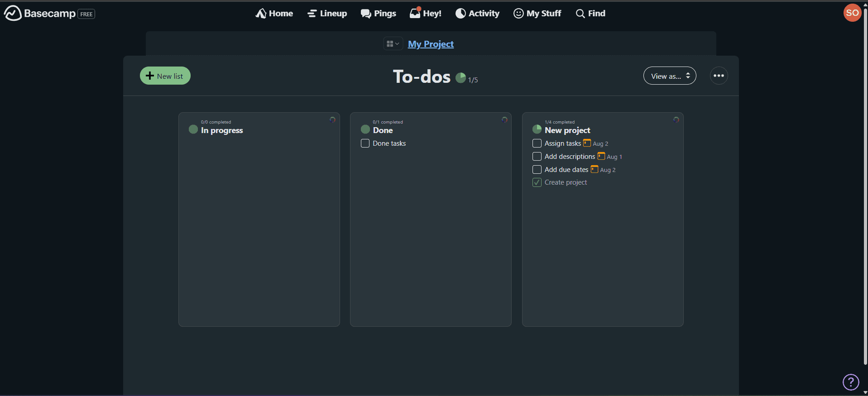
Task: Click the Add descriptions calendar date icon
Action: [x=601, y=156]
